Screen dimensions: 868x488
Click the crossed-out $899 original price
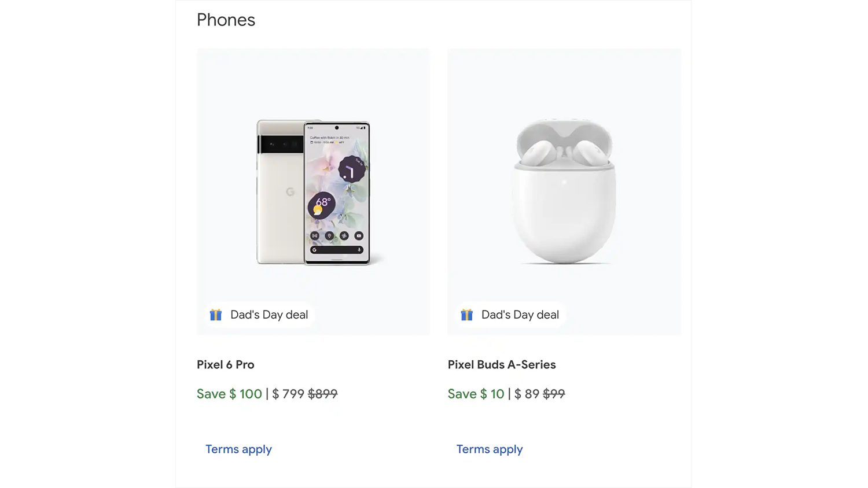click(322, 394)
